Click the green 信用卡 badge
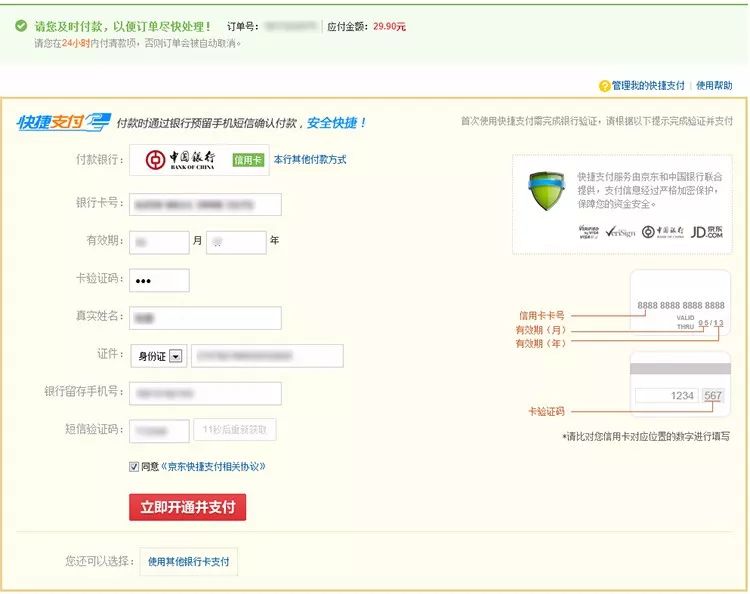Screen dimensions: 750x594 [x=248, y=160]
